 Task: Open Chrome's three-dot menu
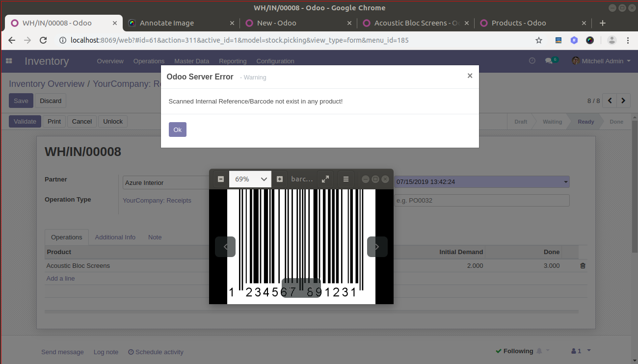click(628, 40)
